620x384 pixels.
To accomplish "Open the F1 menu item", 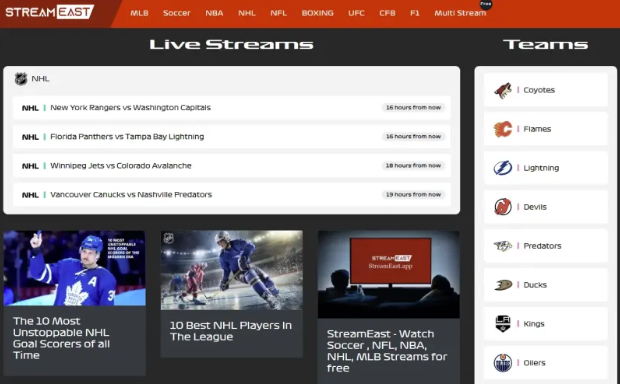I will click(414, 13).
